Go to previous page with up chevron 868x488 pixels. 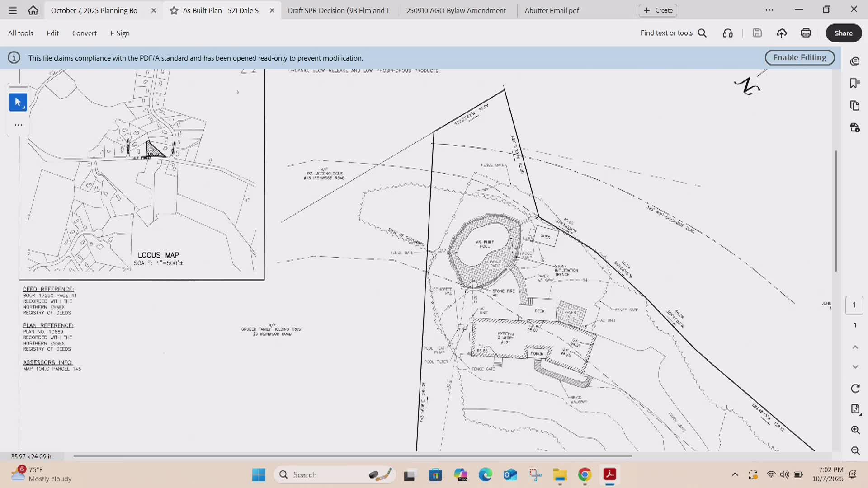point(855,347)
